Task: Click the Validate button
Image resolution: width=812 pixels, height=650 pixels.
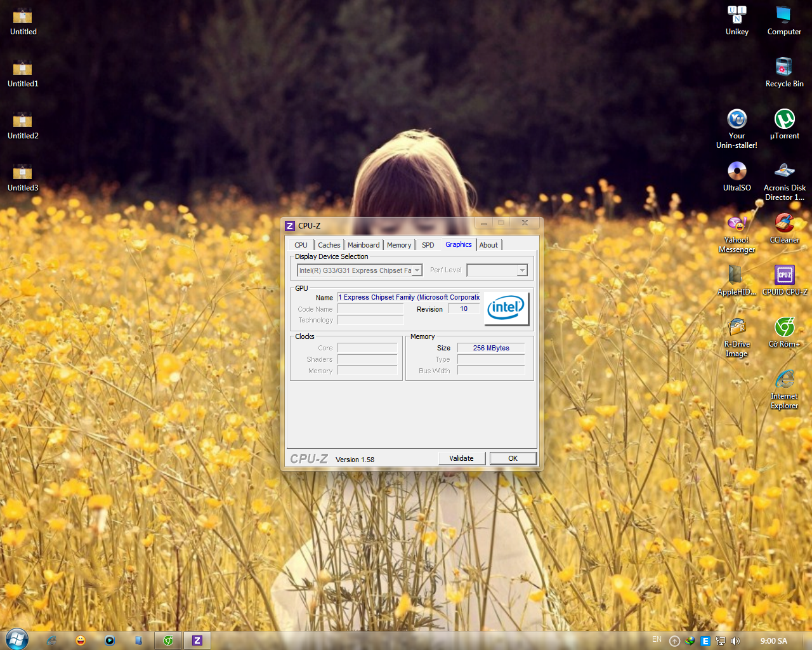Action: 462,458
